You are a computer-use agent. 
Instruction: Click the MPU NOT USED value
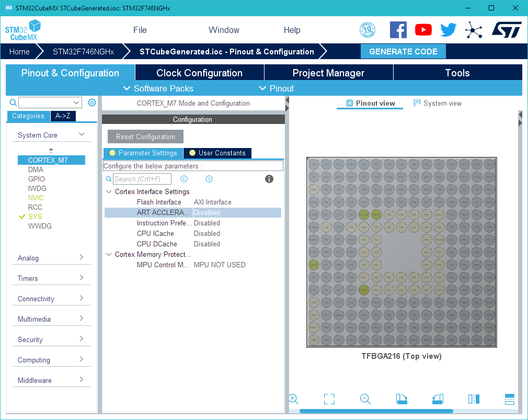tap(220, 265)
